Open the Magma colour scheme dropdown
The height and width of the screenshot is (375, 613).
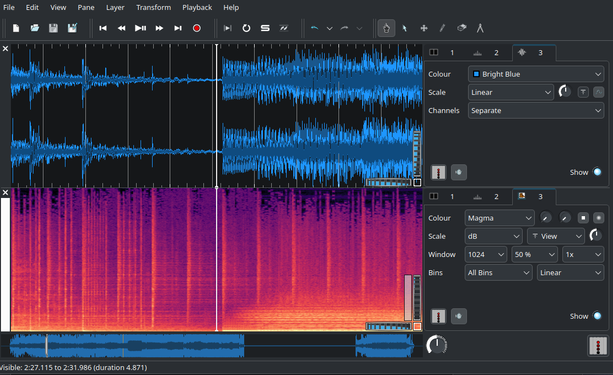pyautogui.click(x=499, y=218)
